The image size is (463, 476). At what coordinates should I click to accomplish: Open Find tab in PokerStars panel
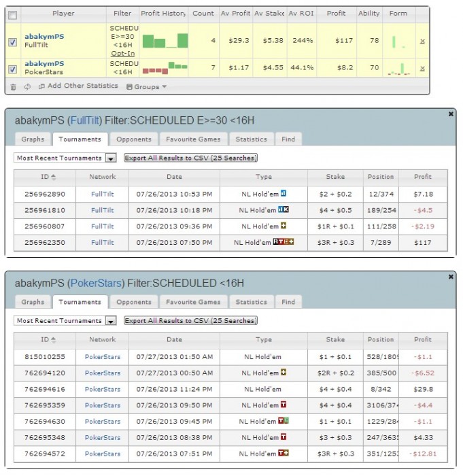pyautogui.click(x=288, y=302)
